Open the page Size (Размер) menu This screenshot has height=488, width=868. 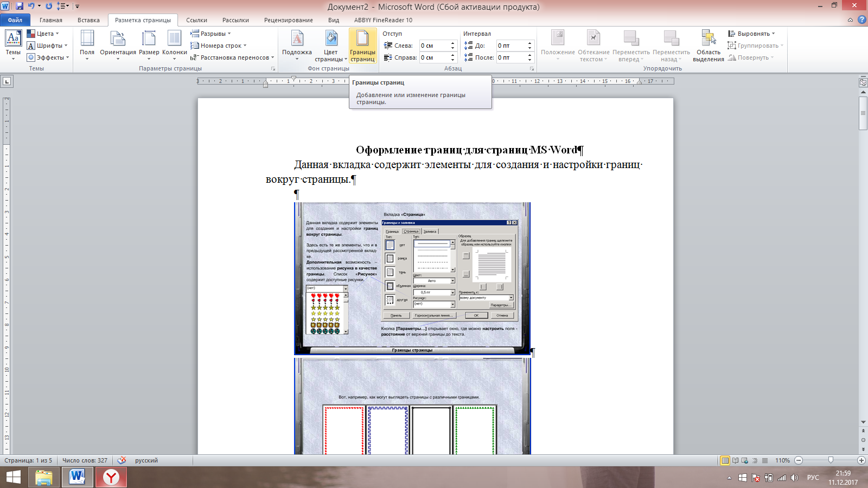(149, 46)
